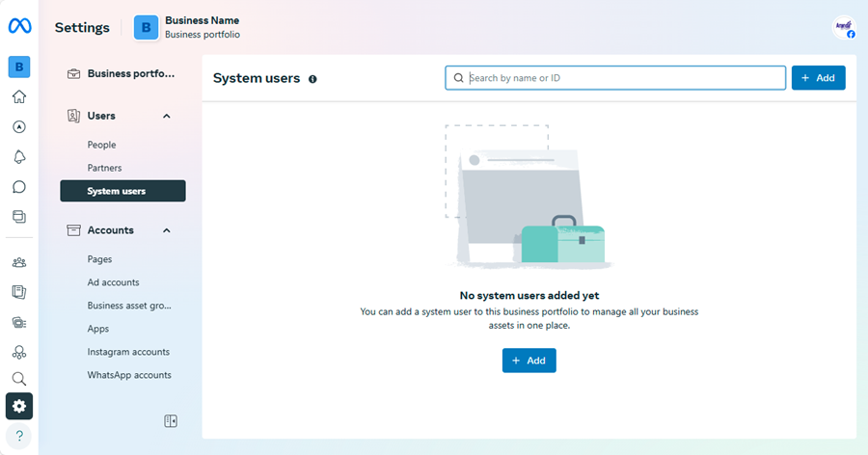Screen dimensions: 868x455
Task: Open the Settings gear icon
Action: [x=19, y=406]
